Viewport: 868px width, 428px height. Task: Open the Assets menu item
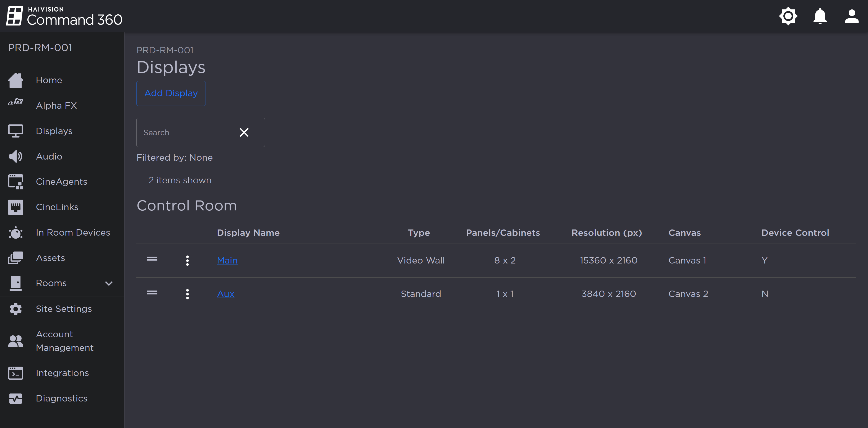tap(50, 258)
